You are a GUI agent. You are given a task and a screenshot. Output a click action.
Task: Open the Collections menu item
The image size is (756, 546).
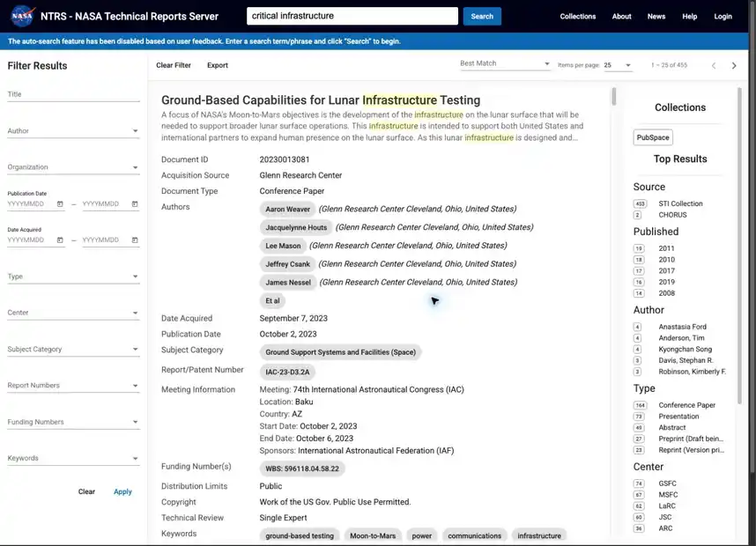click(x=578, y=17)
